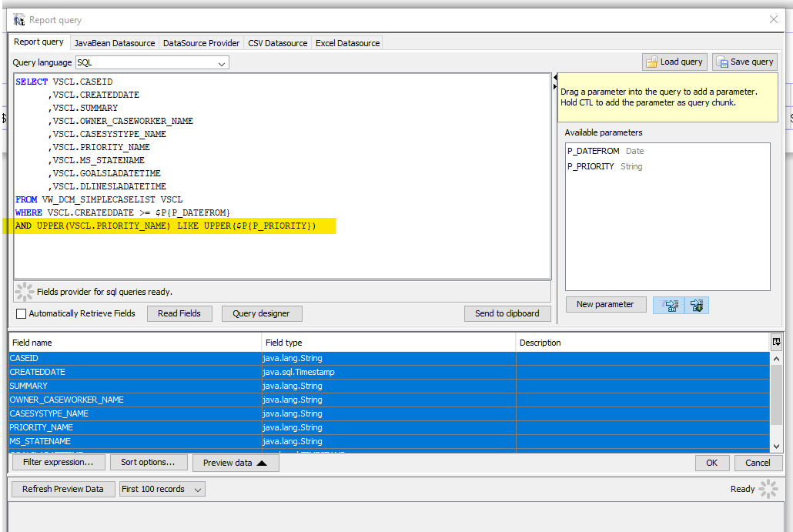Click the Save query button
Image resolution: width=793 pixels, height=532 pixels.
[745, 62]
